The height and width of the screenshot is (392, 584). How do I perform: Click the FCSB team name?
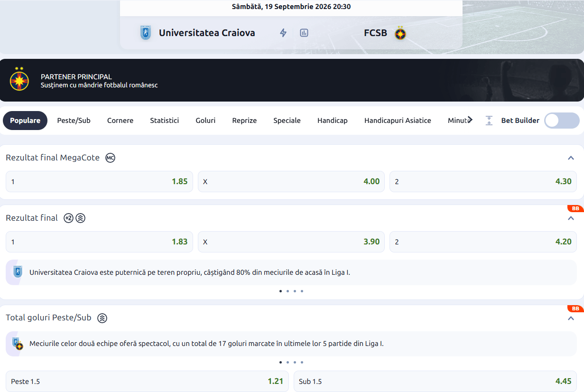point(375,33)
